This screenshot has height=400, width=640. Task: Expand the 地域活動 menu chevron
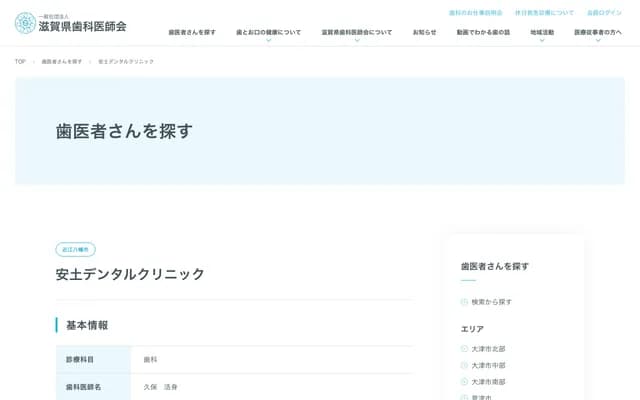(x=542, y=40)
